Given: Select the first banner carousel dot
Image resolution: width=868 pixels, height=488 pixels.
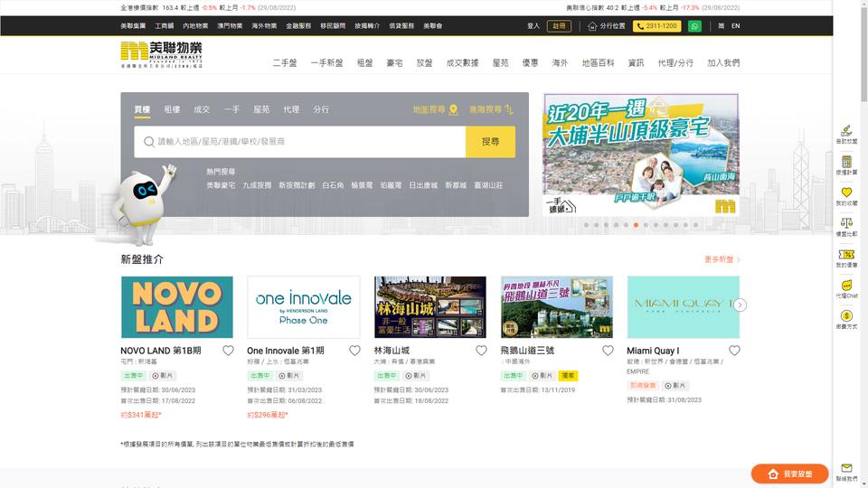Looking at the screenshot, I should pos(586,225).
